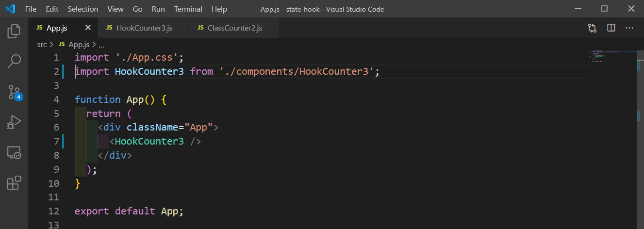The height and width of the screenshot is (229, 644).
Task: Open the Explorer view in activity bar
Action: click(14, 32)
